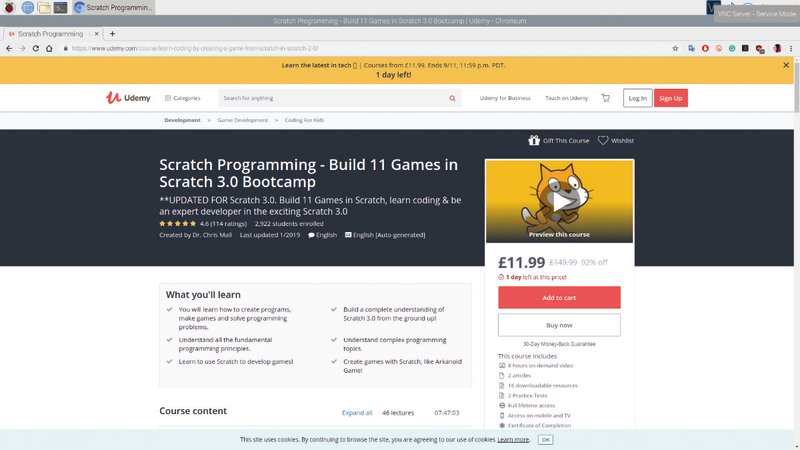Viewport: 800px width, 450px height.
Task: Click the Log In button
Action: point(637,98)
